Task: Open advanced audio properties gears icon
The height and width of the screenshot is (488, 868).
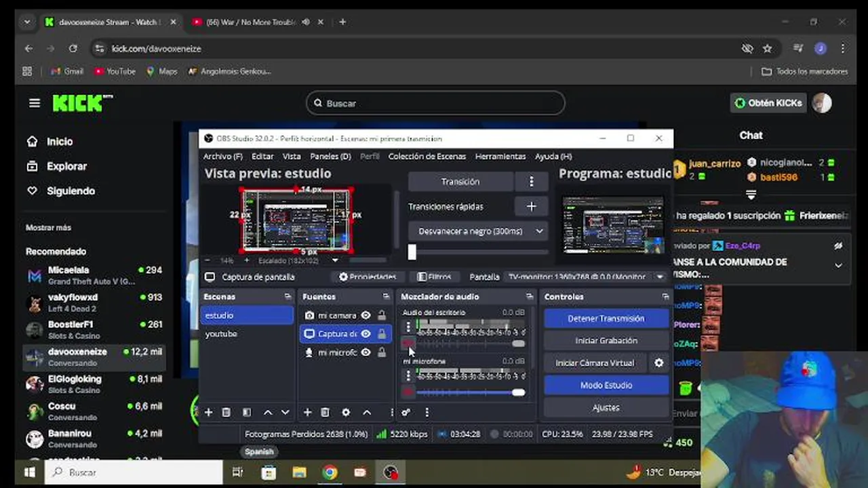Action: pos(406,412)
